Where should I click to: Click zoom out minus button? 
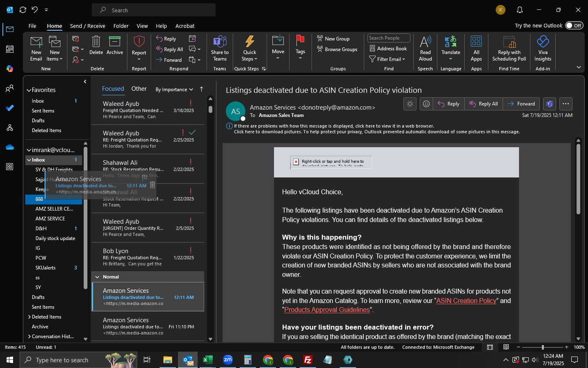click(x=519, y=347)
